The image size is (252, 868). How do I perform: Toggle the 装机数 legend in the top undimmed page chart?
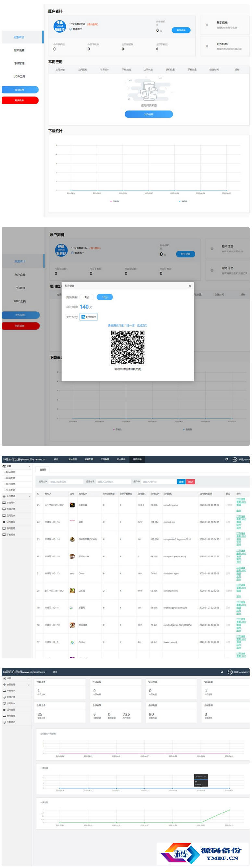coord(183,201)
